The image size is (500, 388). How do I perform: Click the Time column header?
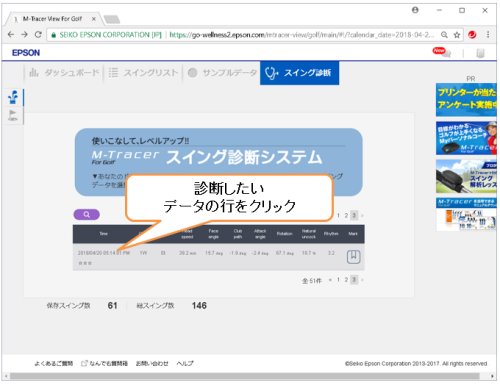(103, 234)
